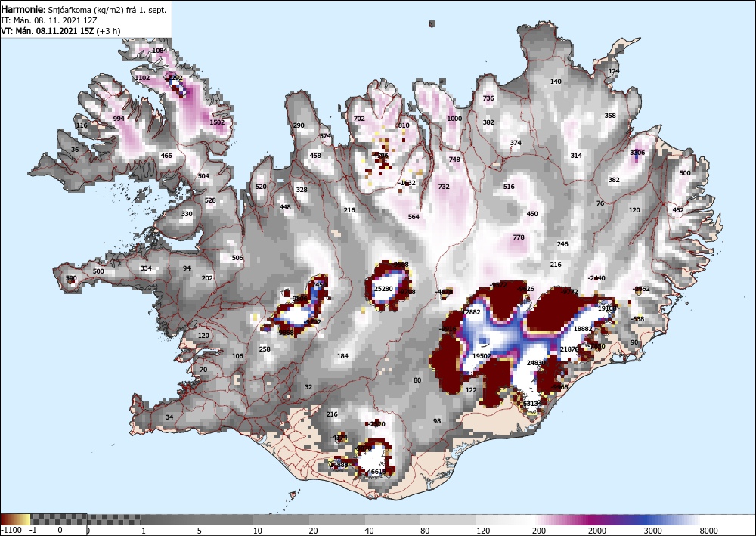The height and width of the screenshot is (536, 756).
Task: Click the map value 1084
Action: (160, 51)
